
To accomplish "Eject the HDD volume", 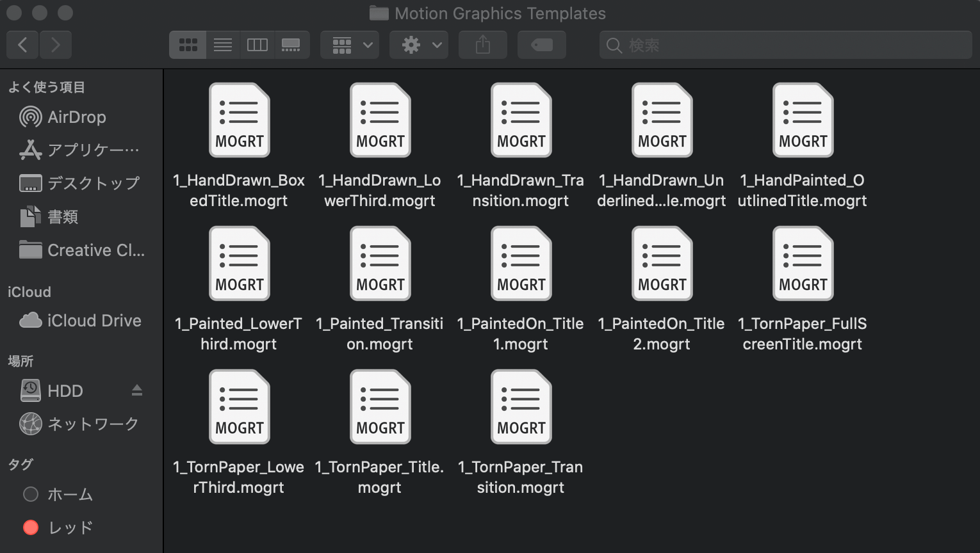I will tap(137, 390).
